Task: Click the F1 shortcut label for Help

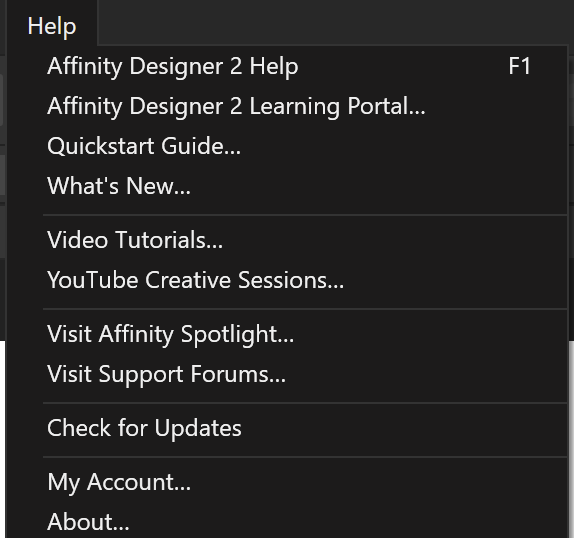Action: pyautogui.click(x=519, y=66)
